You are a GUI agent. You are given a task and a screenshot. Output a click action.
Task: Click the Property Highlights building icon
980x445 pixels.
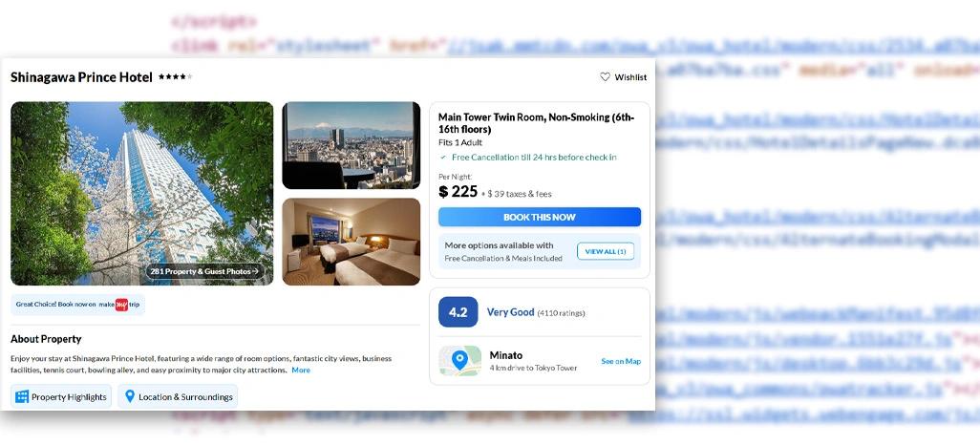[x=22, y=397]
